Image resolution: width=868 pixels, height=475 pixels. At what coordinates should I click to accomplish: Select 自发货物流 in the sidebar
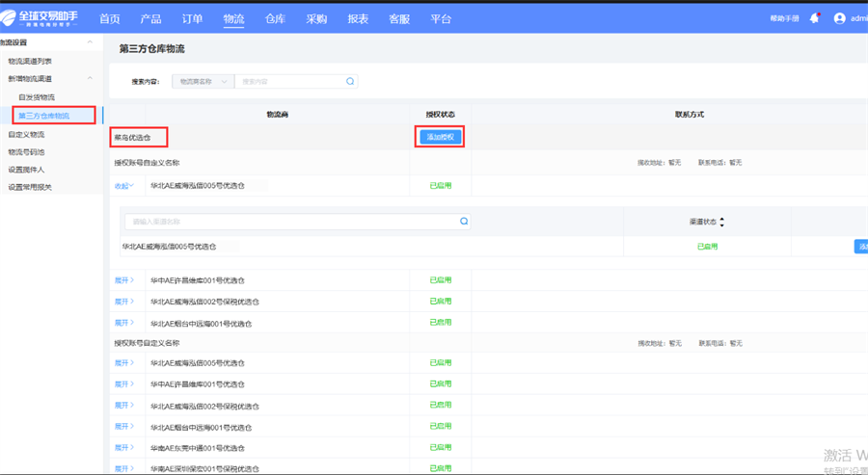37,97
